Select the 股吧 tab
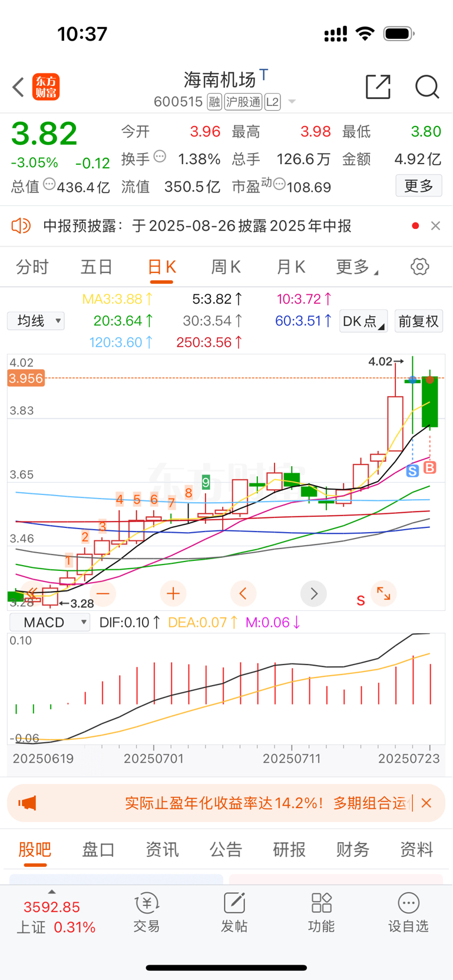 point(35,849)
